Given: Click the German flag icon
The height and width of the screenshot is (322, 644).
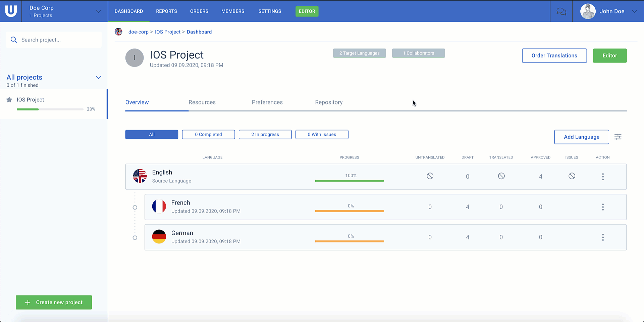Looking at the screenshot, I should 159,237.
